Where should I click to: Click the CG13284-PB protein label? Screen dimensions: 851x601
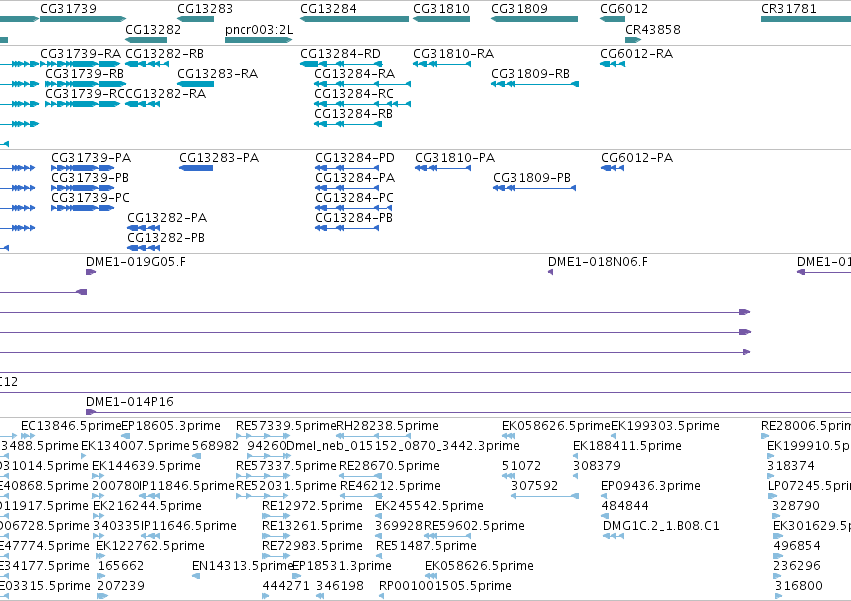point(354,218)
